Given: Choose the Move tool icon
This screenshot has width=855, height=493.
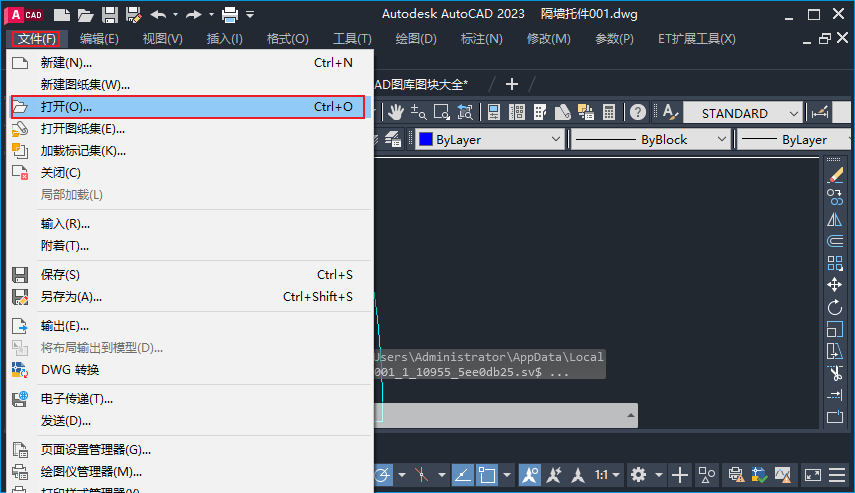Looking at the screenshot, I should coord(835,285).
